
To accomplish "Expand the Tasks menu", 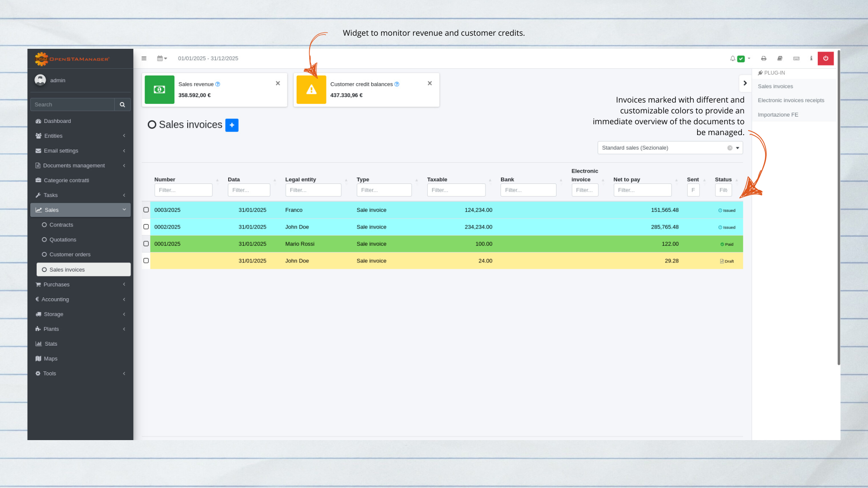I will point(80,195).
